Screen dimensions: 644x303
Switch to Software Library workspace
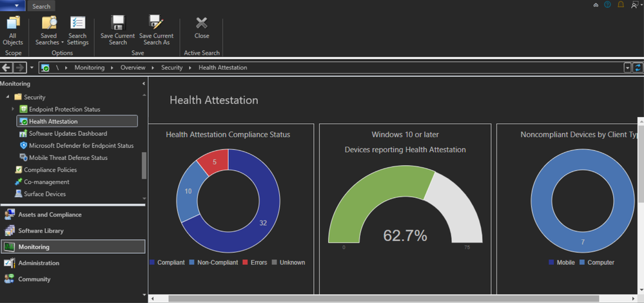[73, 231]
